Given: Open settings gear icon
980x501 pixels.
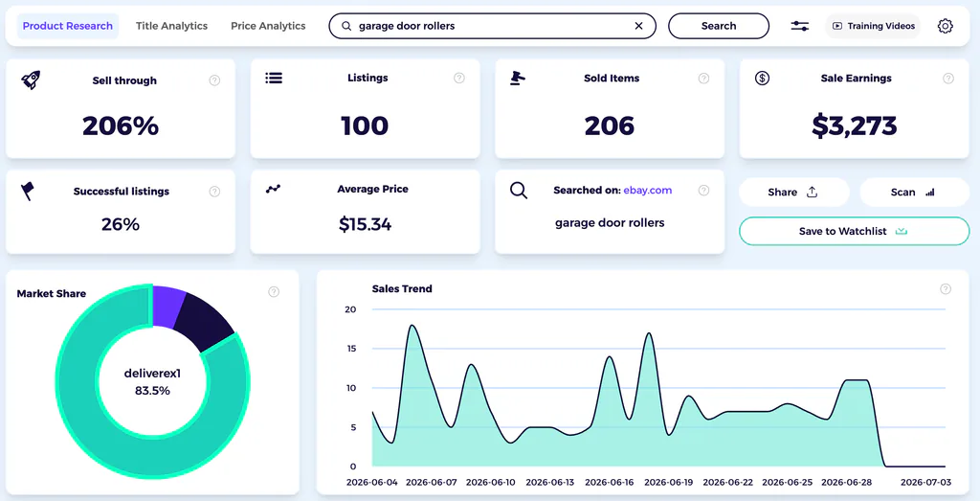Looking at the screenshot, I should point(945,26).
